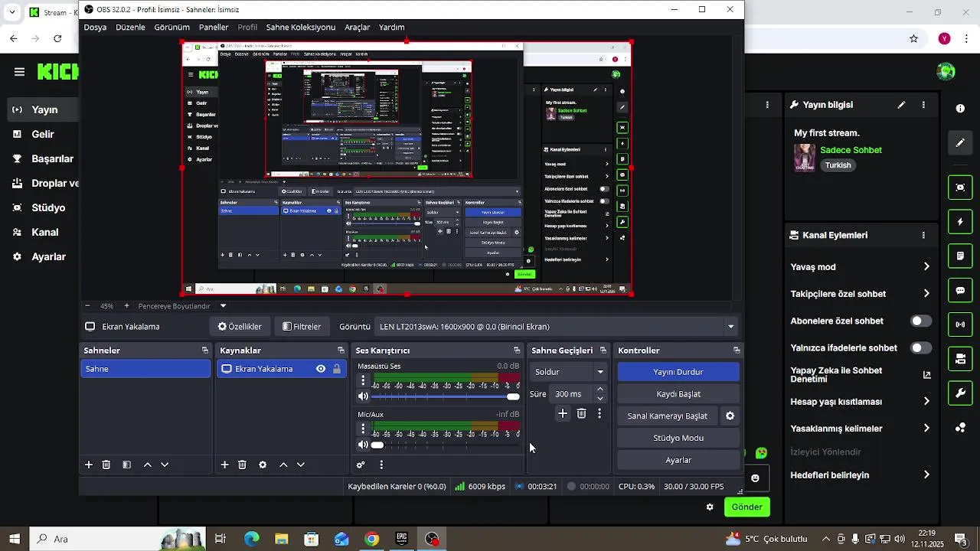Open scene filters icon in Sahneler toolbar

pyautogui.click(x=127, y=465)
